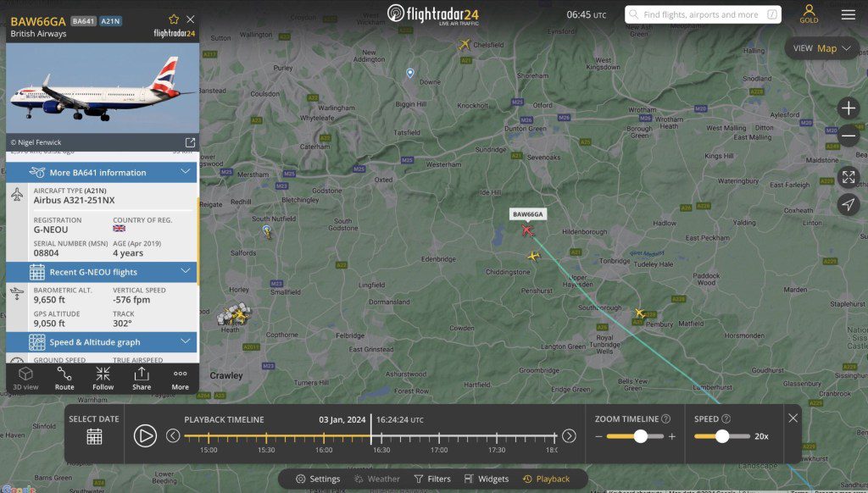Click vertical speed -576 fpm

(131, 300)
